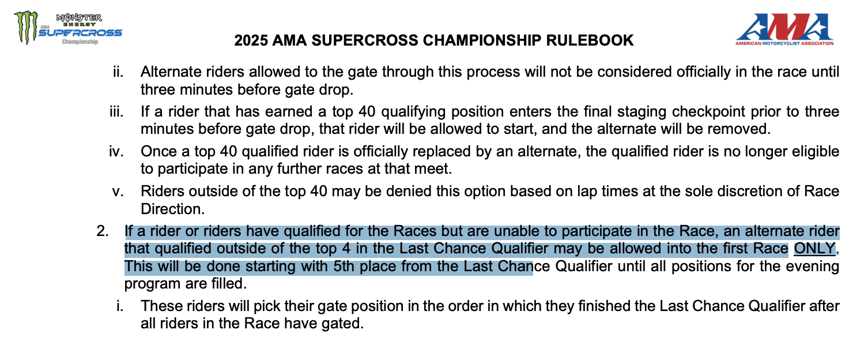Click list marker 'v.' beside 'Riders outside'
The height and width of the screenshot is (337, 868).
pos(119,191)
